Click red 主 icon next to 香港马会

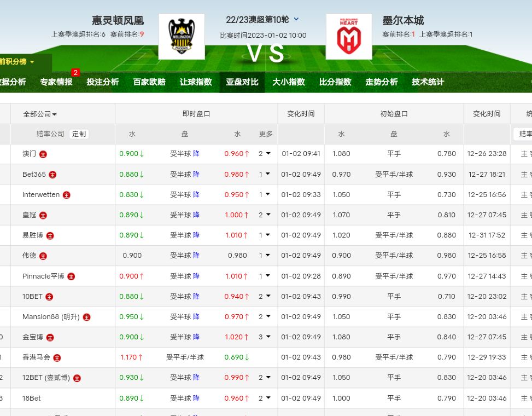click(x=57, y=357)
